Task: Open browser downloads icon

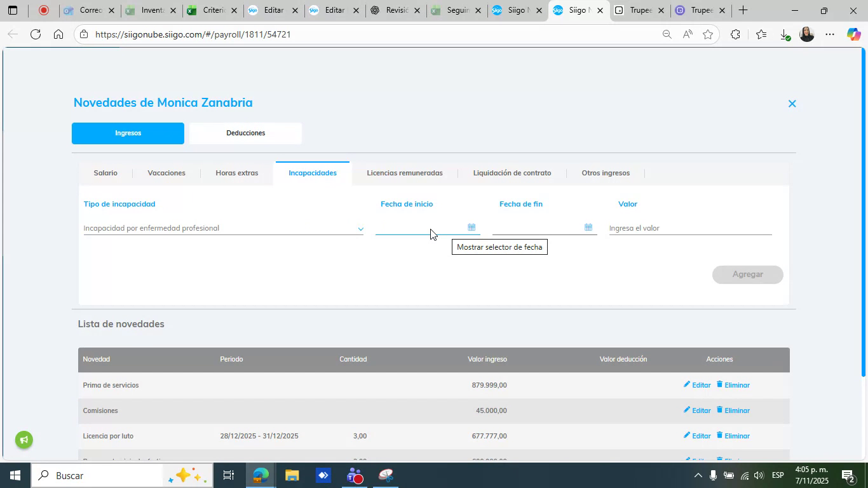Action: [784, 34]
